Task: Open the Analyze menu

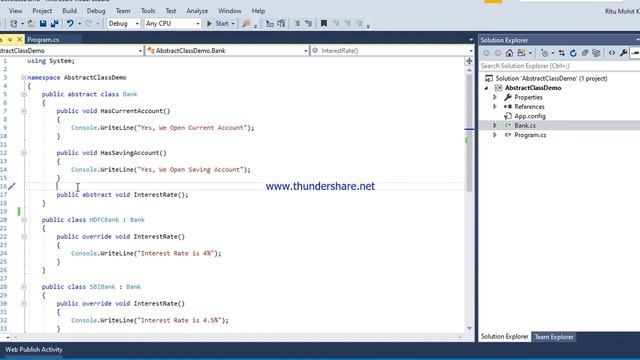Action: [197, 11]
